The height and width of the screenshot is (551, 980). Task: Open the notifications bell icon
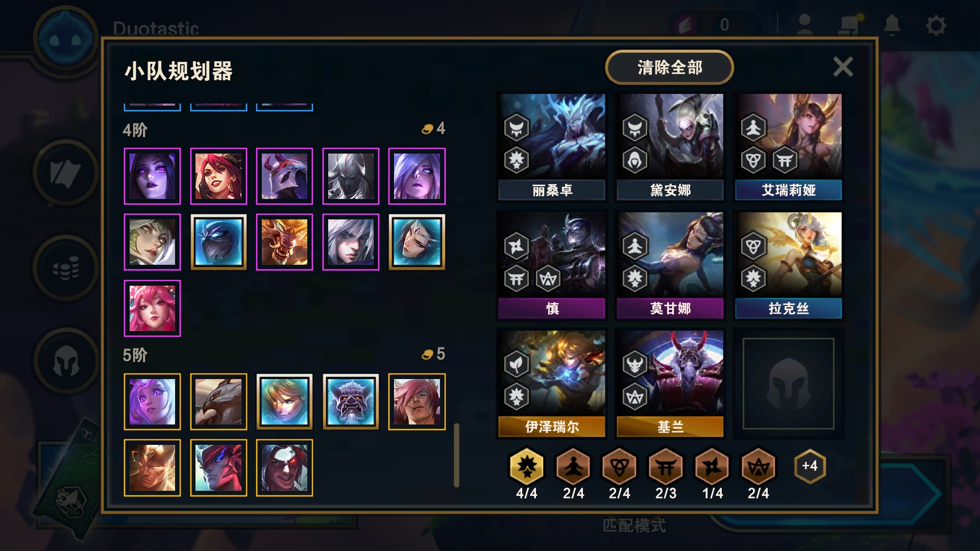coord(892,25)
